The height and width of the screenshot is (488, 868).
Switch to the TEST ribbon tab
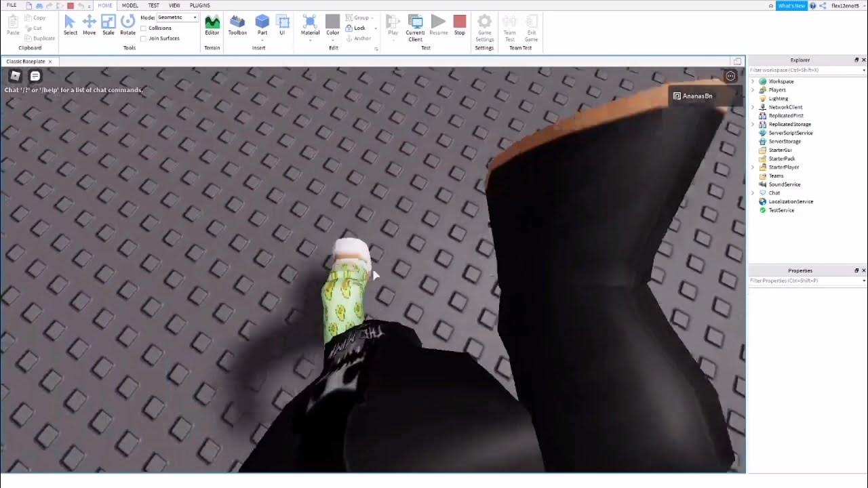[153, 5]
